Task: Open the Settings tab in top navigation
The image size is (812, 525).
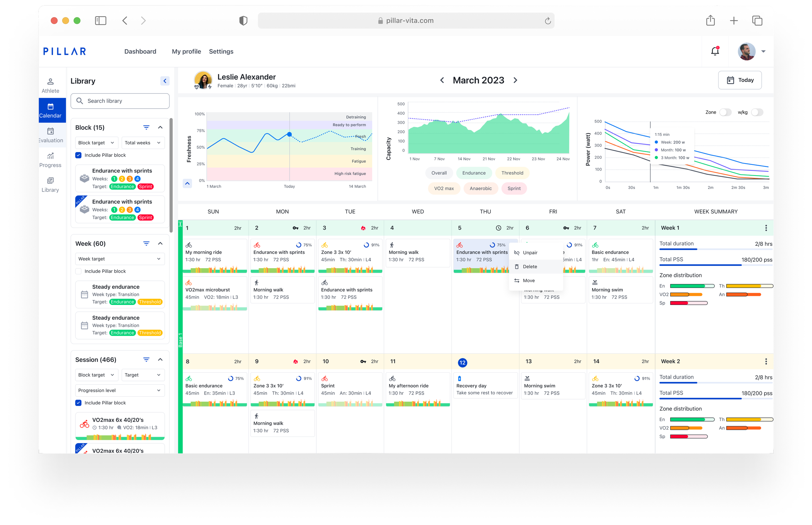Action: pyautogui.click(x=221, y=51)
